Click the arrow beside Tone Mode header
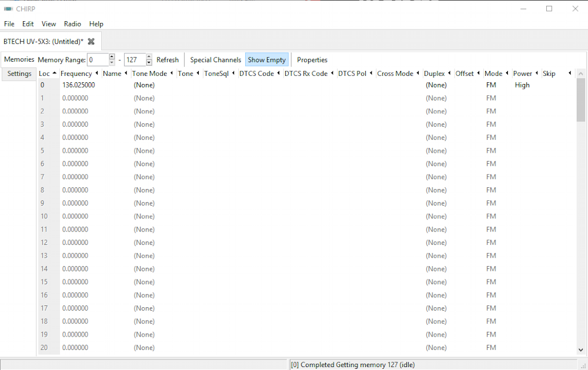The width and height of the screenshot is (588, 370). click(x=171, y=73)
